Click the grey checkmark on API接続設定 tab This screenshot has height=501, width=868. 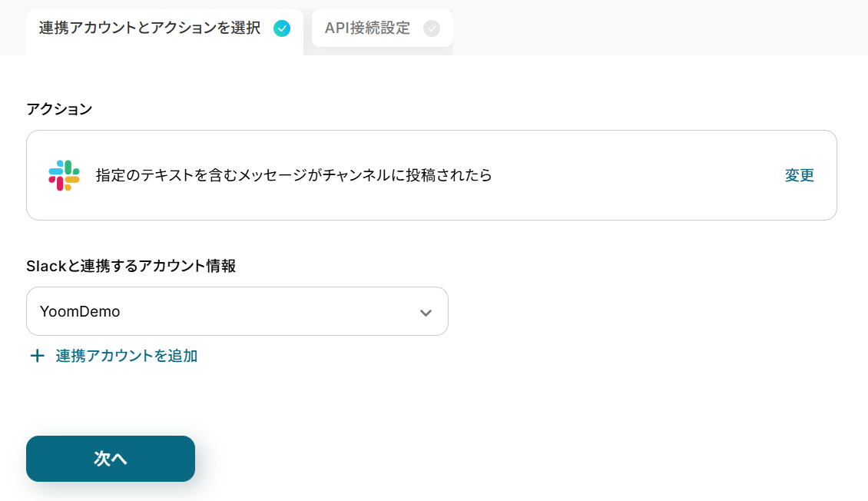tap(432, 29)
